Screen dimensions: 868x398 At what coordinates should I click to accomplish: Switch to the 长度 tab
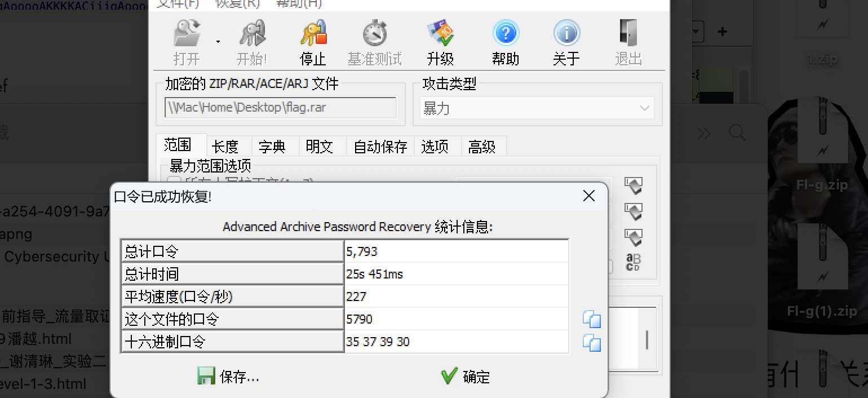[225, 147]
